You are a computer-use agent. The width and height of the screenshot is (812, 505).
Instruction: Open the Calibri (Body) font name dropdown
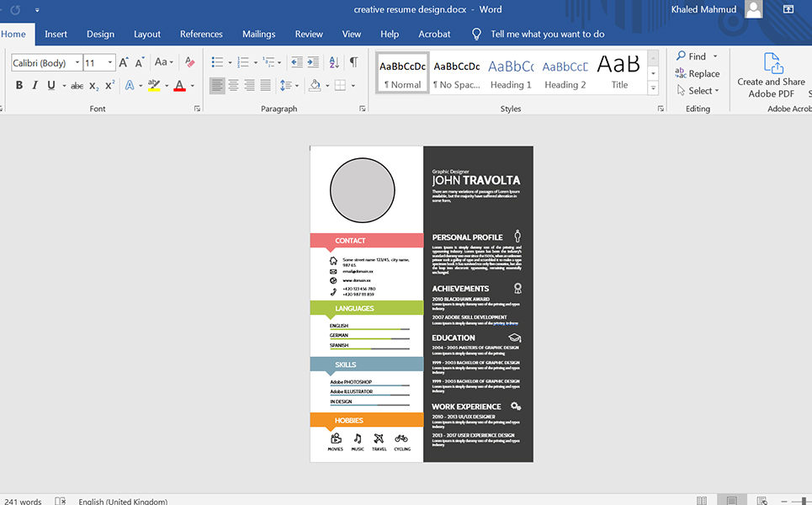click(x=77, y=63)
